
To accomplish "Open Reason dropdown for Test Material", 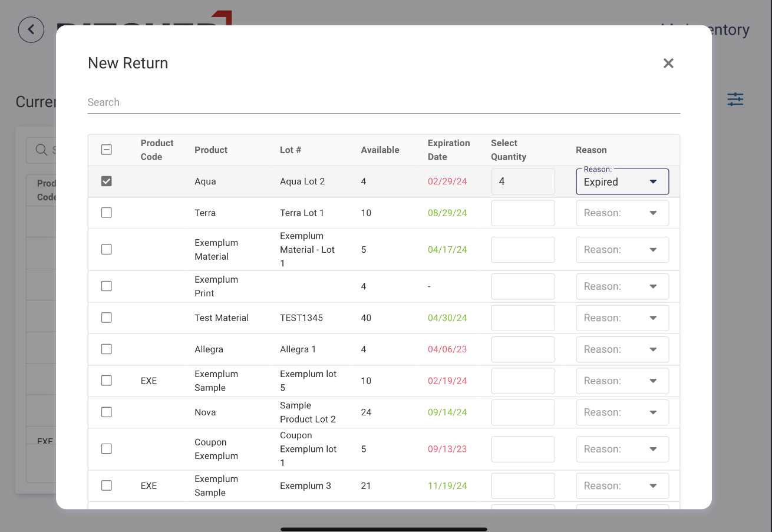I will pos(622,318).
